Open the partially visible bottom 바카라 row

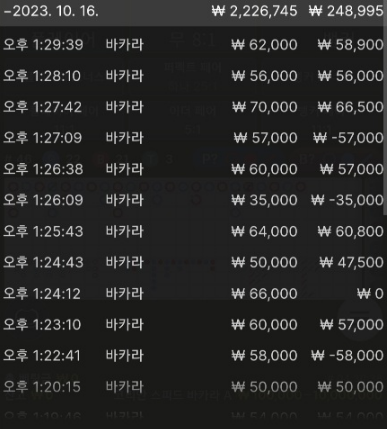(193, 416)
